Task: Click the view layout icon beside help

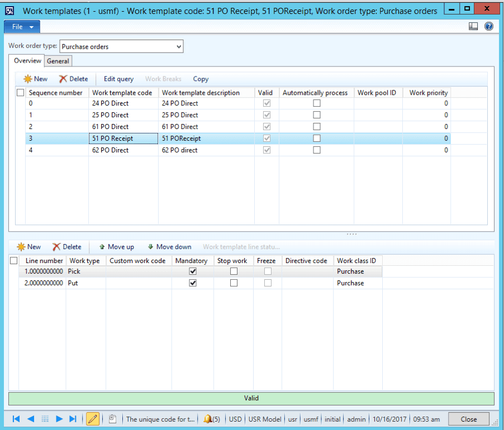Action: coord(473,26)
